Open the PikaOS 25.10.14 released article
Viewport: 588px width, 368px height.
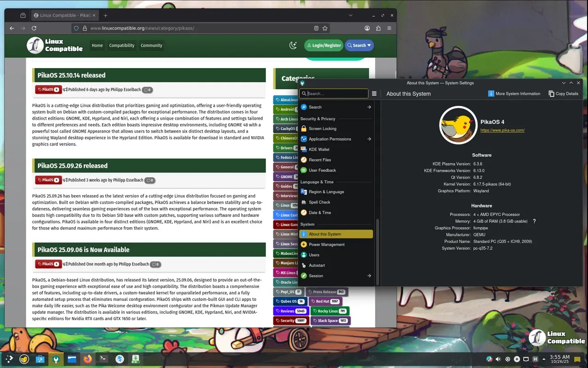tap(72, 75)
